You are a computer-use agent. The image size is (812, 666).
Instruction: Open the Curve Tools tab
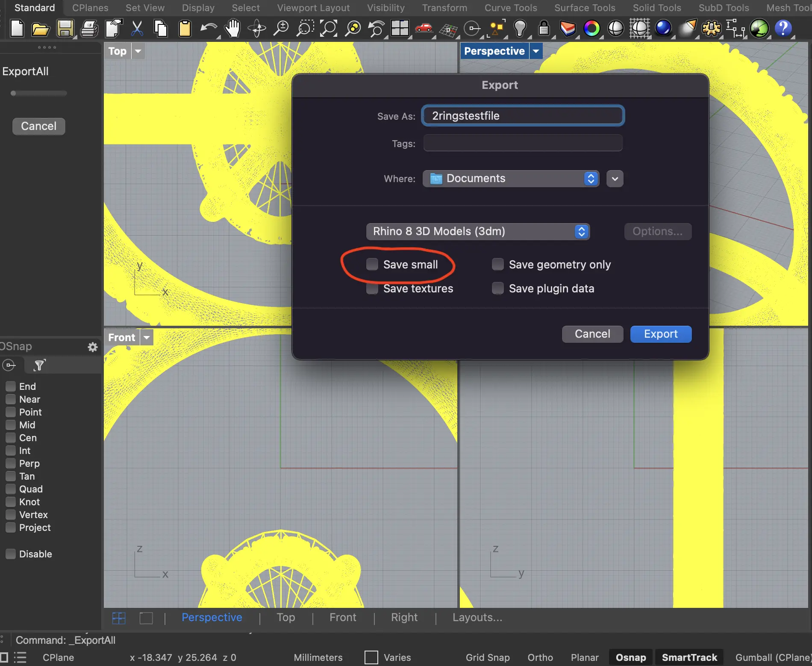point(511,8)
